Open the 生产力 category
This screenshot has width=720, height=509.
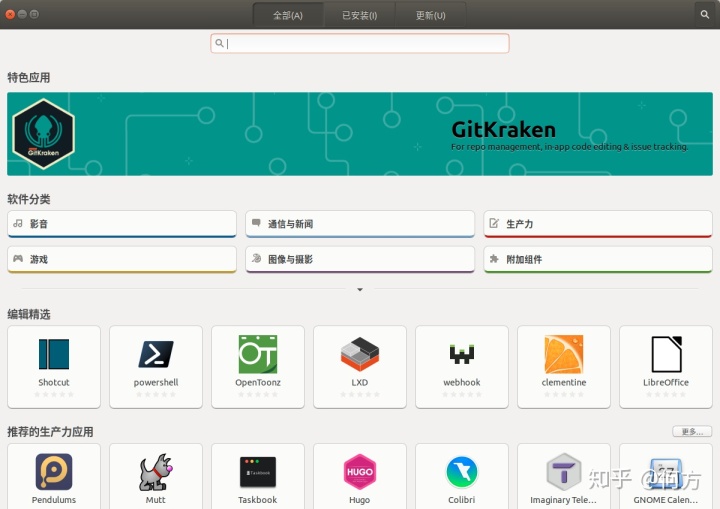(598, 224)
